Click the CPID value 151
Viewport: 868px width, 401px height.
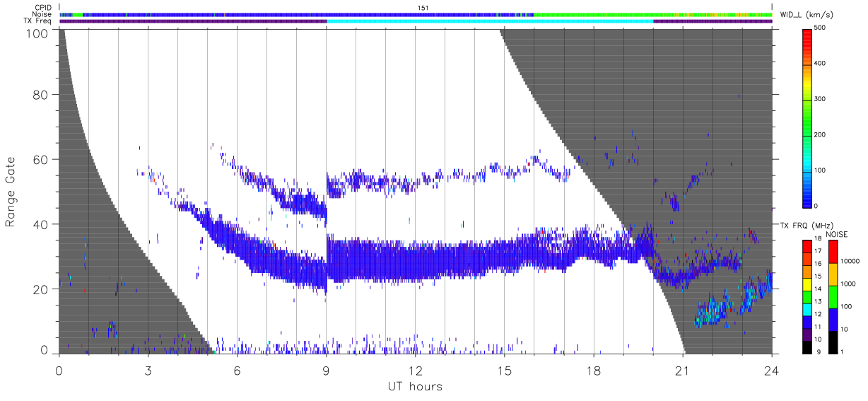(x=424, y=7)
